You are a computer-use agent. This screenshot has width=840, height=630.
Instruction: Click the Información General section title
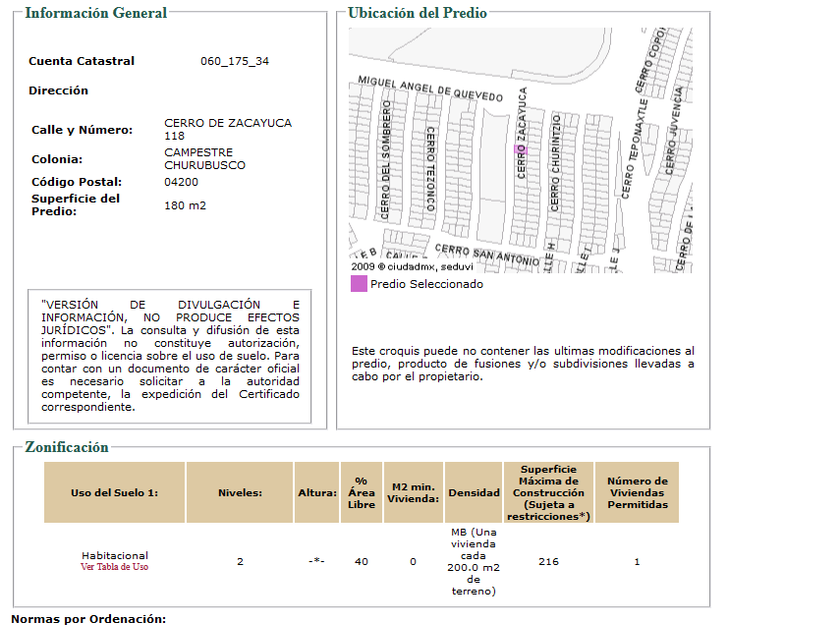[x=96, y=13]
